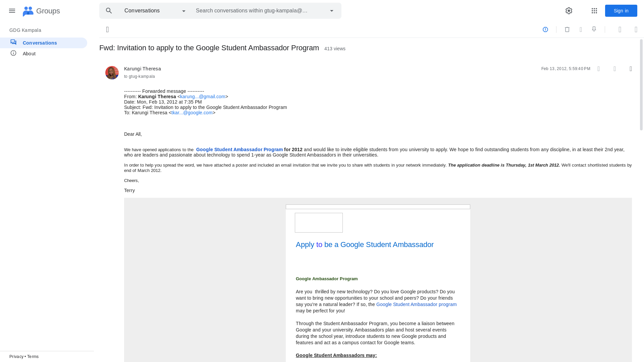Open the Google apps grid
Image resolution: width=644 pixels, height=362 pixels.
[594, 11]
